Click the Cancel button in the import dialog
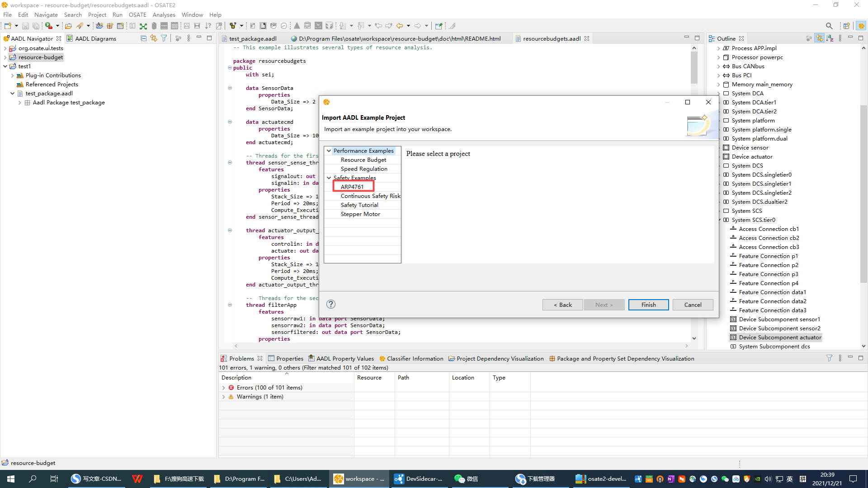 [x=693, y=305]
